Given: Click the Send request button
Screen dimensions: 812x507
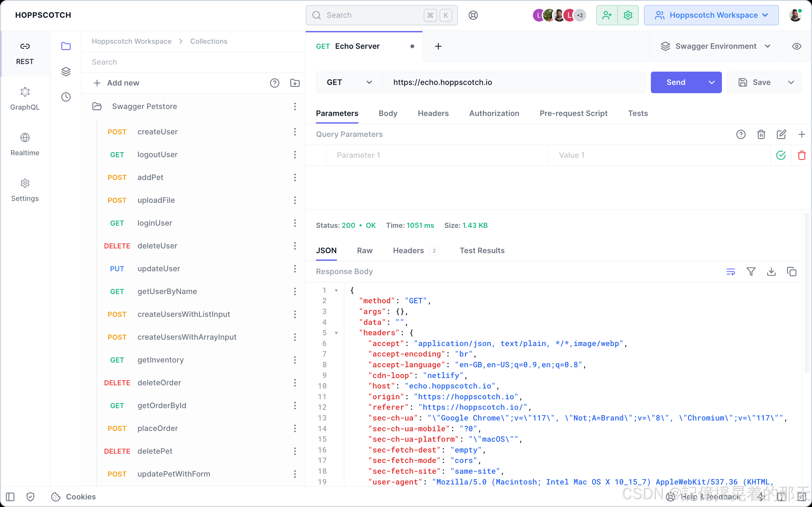Looking at the screenshot, I should tap(675, 82).
